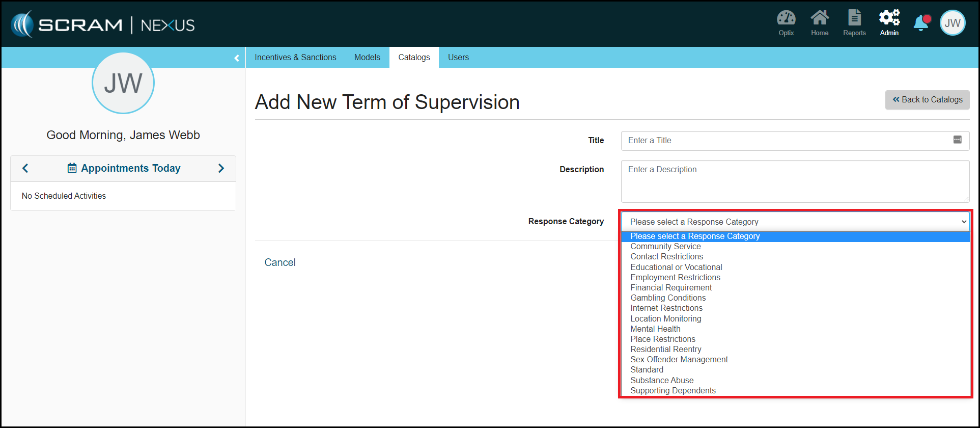
Task: Collapse the left sidebar panel arrow
Action: tap(237, 58)
